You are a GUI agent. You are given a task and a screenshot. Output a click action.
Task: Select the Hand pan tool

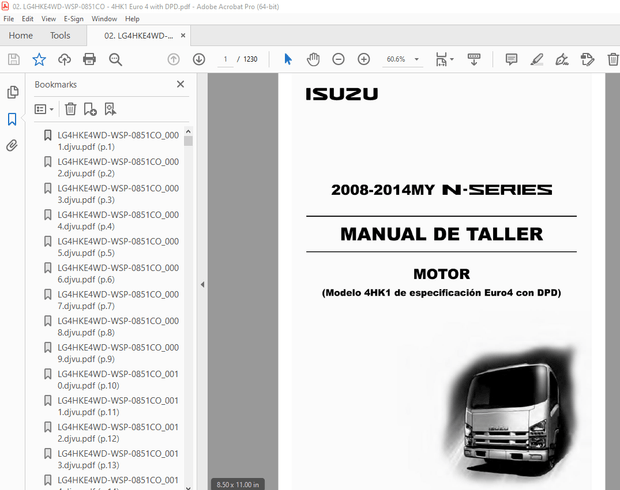pyautogui.click(x=313, y=59)
